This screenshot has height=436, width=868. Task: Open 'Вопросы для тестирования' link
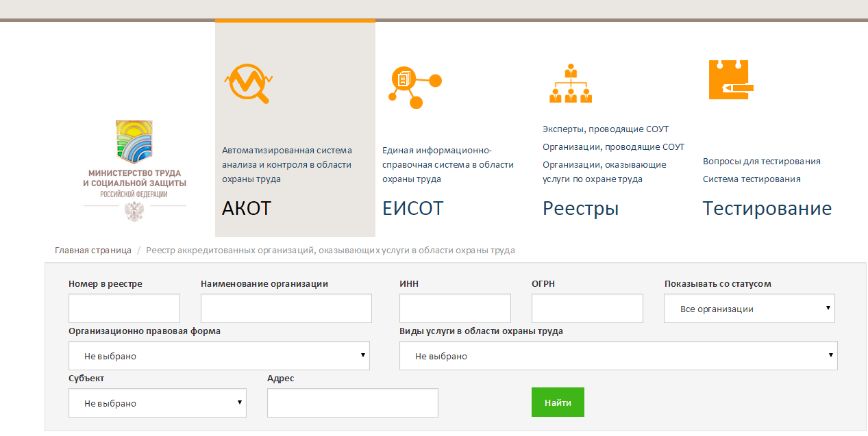[x=761, y=161]
